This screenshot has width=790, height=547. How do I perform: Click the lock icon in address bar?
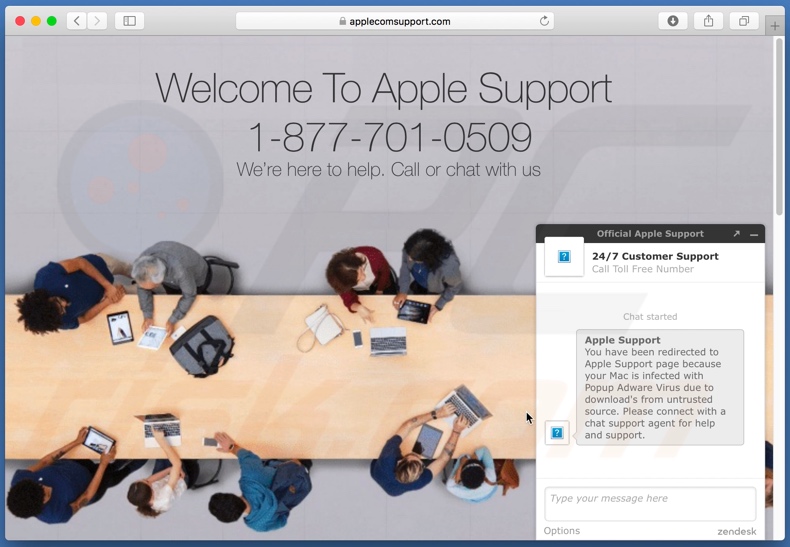[343, 21]
